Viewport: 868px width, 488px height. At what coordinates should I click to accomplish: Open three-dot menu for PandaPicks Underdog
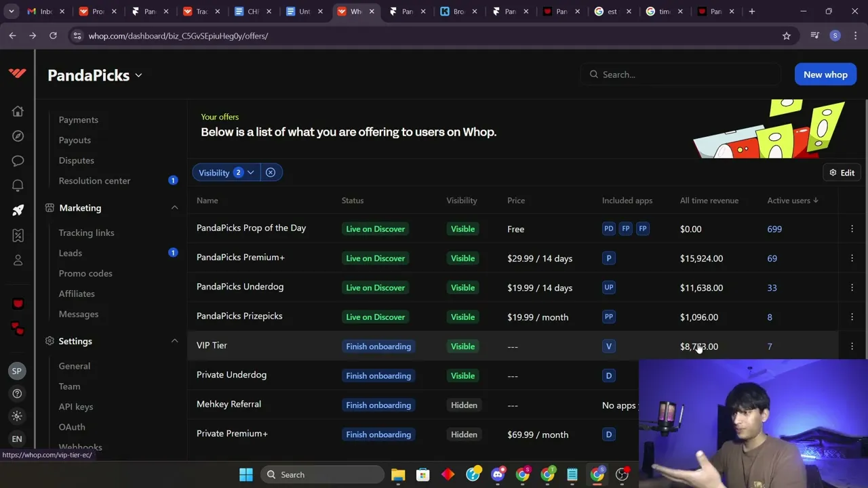(852, 287)
